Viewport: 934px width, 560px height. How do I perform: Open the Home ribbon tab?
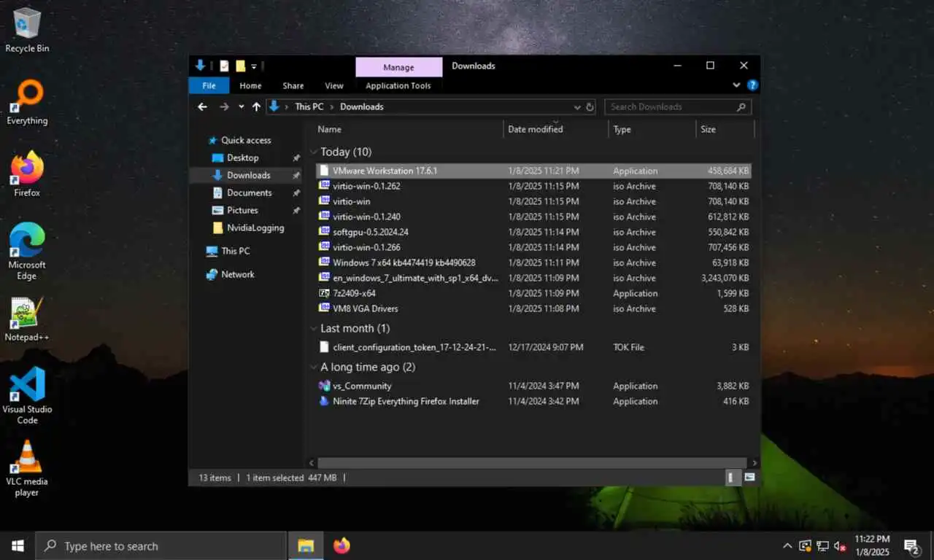(x=250, y=85)
